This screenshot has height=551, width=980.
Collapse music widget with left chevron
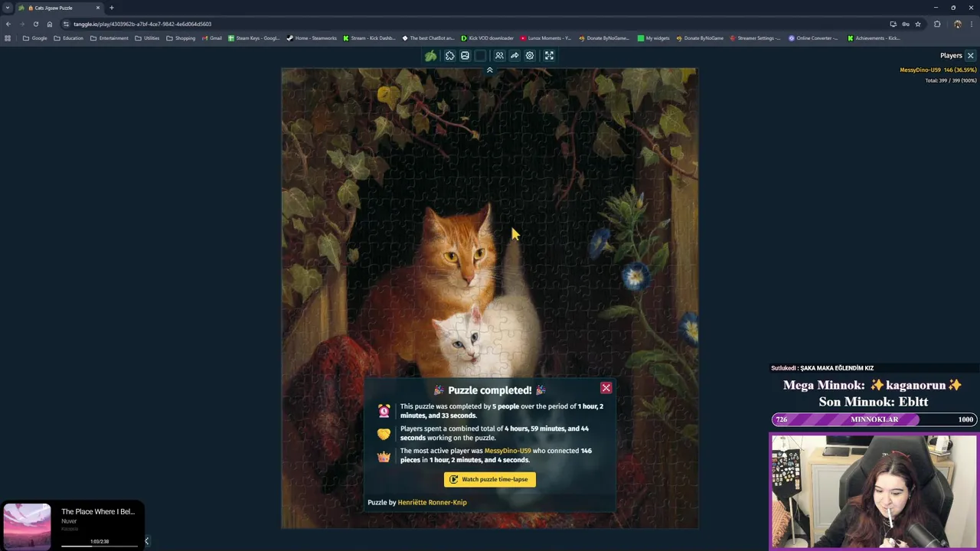click(x=146, y=541)
